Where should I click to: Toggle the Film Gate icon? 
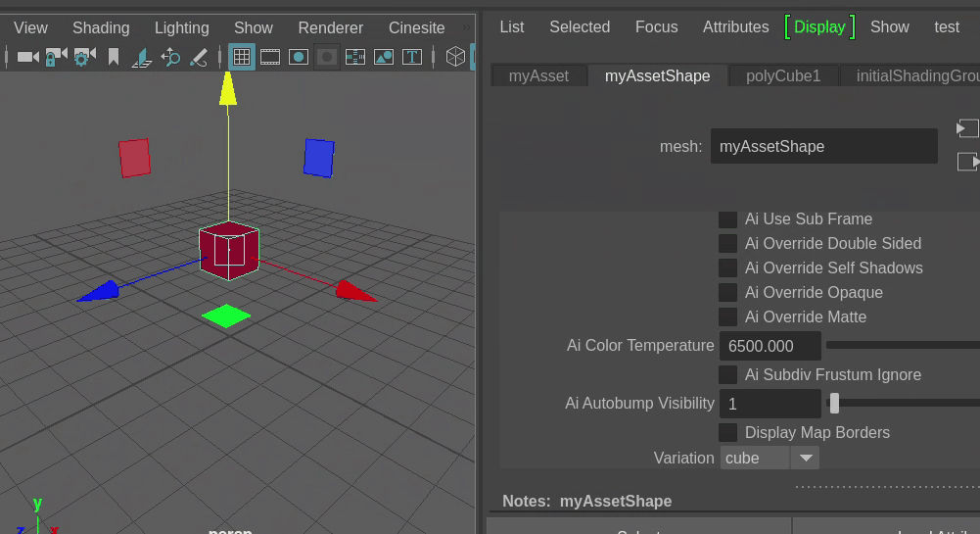point(270,58)
